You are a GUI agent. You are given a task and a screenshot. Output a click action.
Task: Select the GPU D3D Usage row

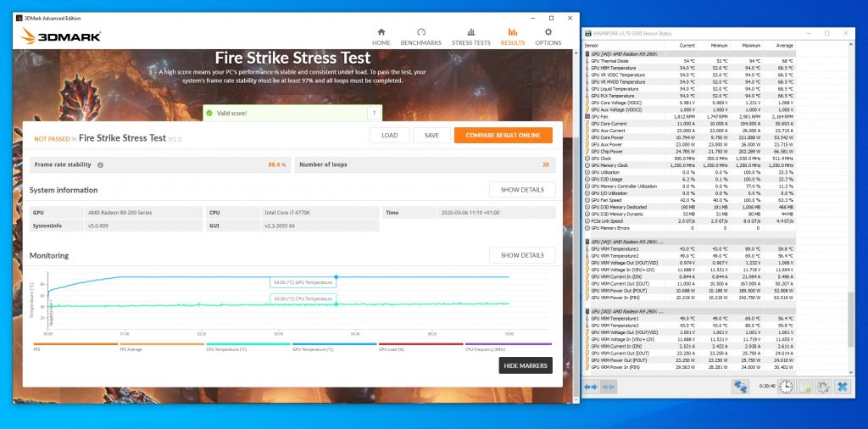pyautogui.click(x=690, y=180)
